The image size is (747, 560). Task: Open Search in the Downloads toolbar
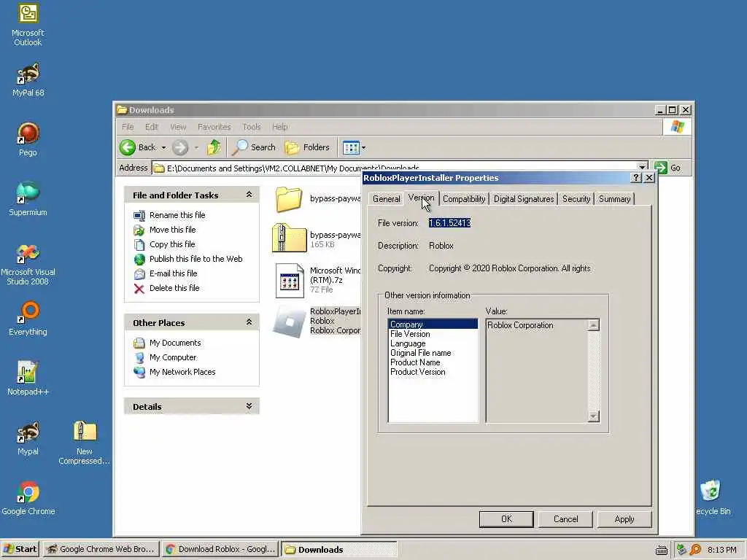(x=254, y=147)
